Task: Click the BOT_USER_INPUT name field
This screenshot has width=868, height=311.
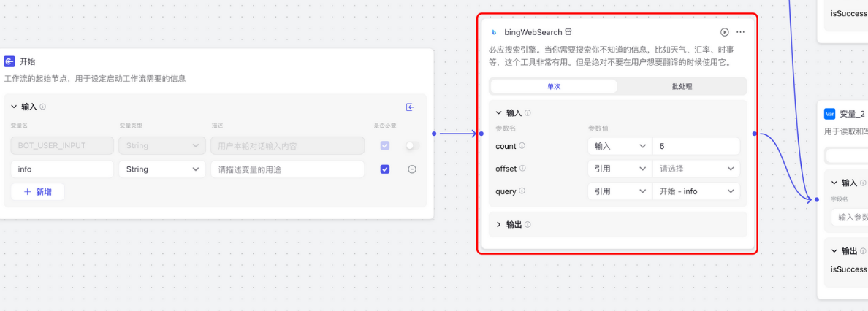Action: coord(62,145)
